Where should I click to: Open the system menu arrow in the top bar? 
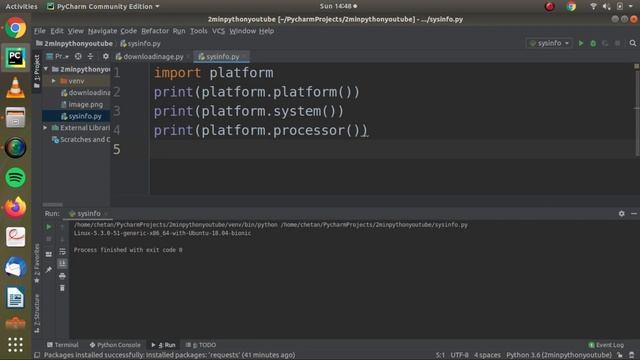point(631,6)
